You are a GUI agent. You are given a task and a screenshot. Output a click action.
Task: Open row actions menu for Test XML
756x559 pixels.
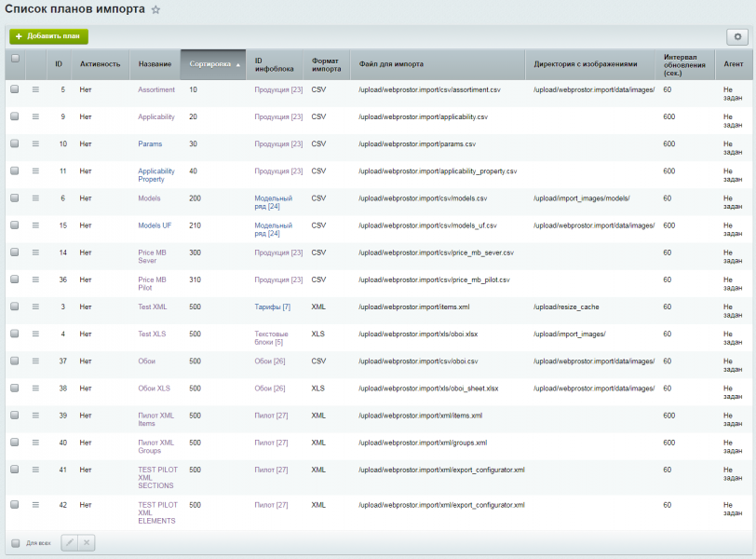35,306
